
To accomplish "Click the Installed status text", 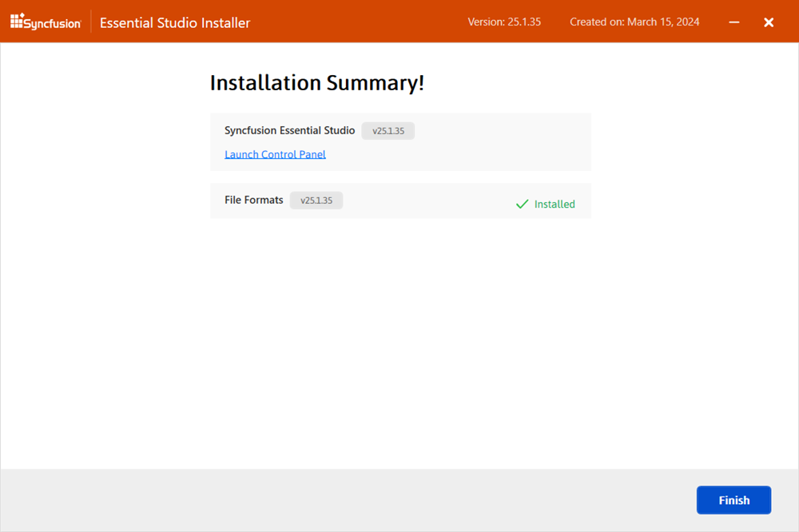I will click(x=554, y=204).
